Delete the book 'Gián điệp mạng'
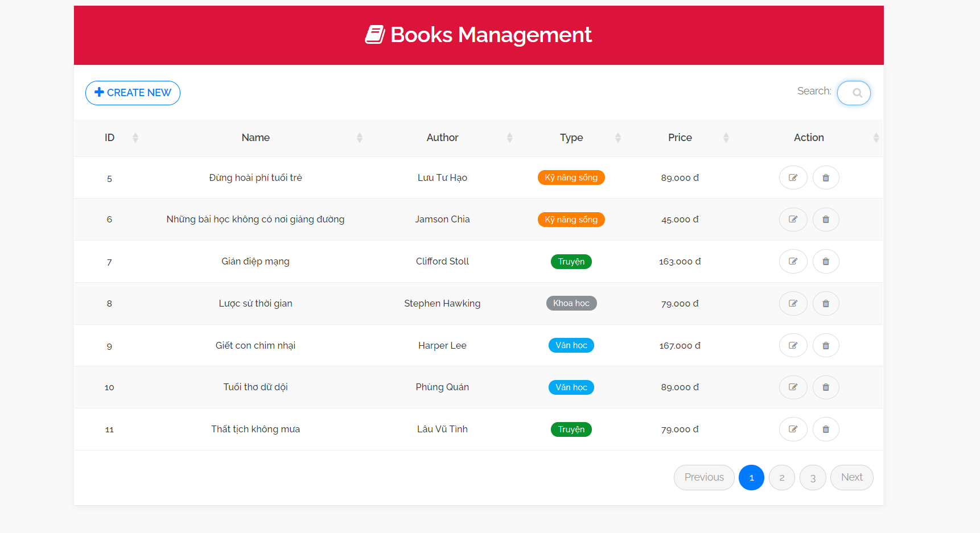Screen dimensions: 980x533 826,261
